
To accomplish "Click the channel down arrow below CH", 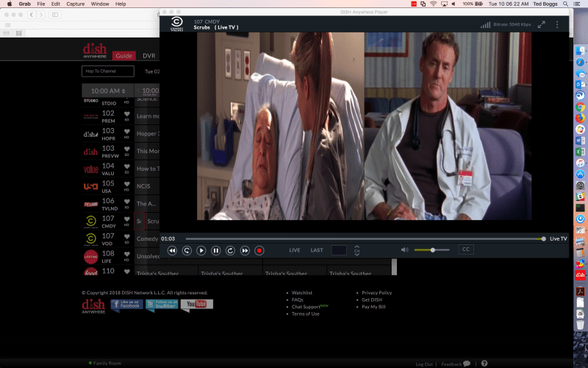I will (357, 254).
